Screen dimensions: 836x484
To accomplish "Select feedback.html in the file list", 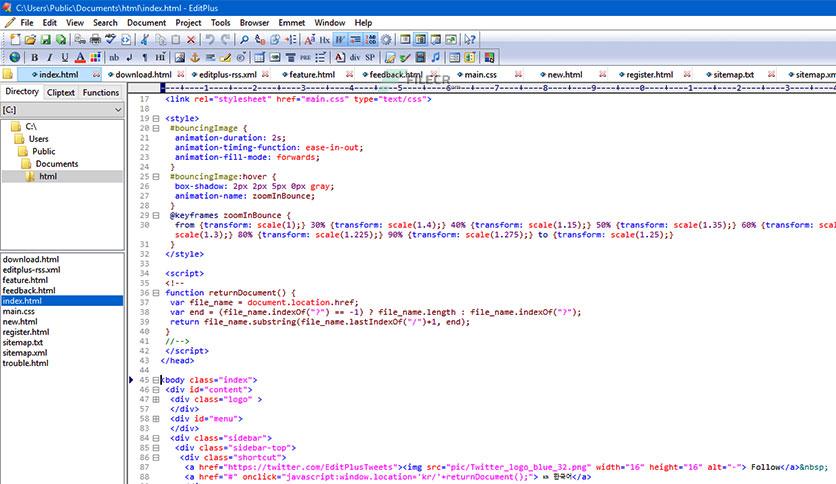I will coord(29,291).
